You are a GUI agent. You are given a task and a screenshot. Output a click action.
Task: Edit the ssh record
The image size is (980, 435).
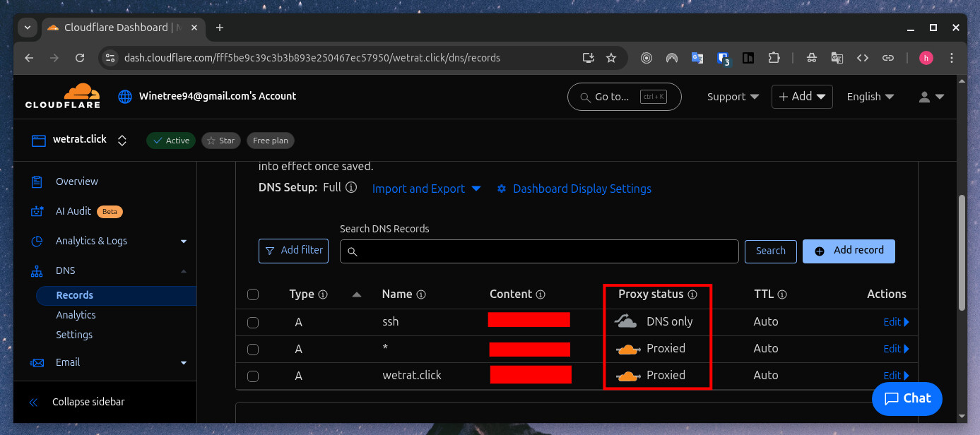[896, 322]
